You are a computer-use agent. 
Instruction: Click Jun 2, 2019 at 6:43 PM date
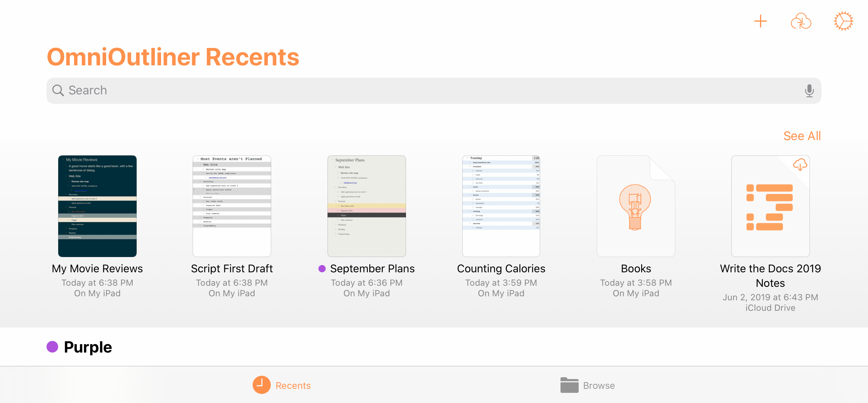(x=771, y=297)
